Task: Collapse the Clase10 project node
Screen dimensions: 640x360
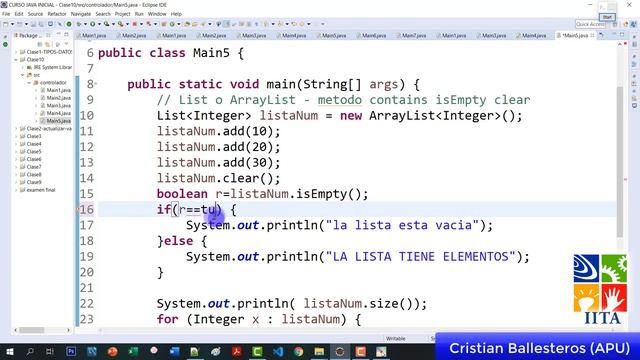Action: pyautogui.click(x=16, y=60)
